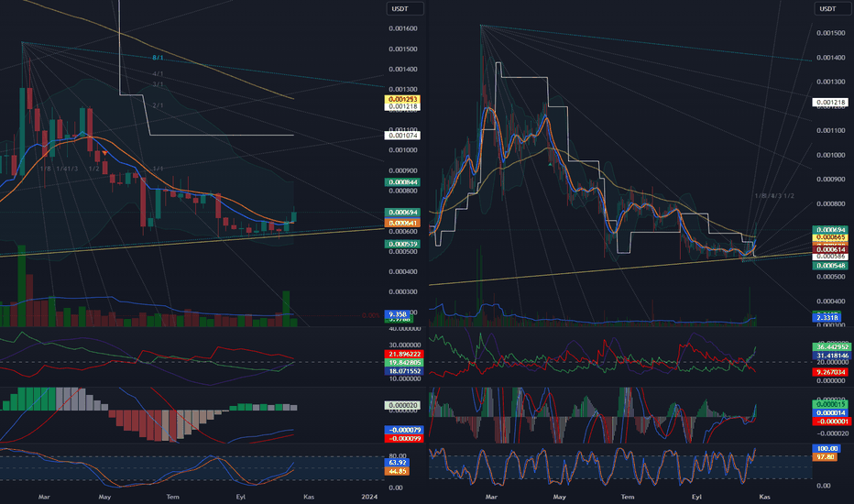Screen dimensions: 854x504
Task: Open the USDT currency selector on left chart
Action: [x=405, y=9]
